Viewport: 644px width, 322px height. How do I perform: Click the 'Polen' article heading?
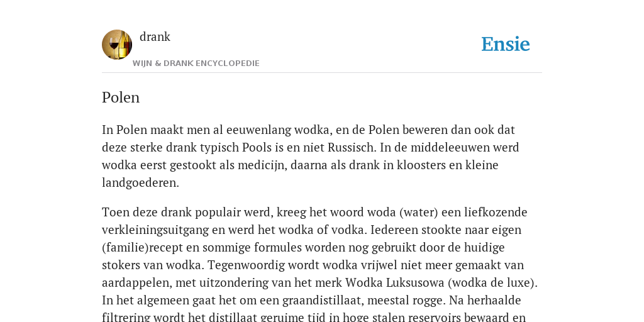coord(121,97)
